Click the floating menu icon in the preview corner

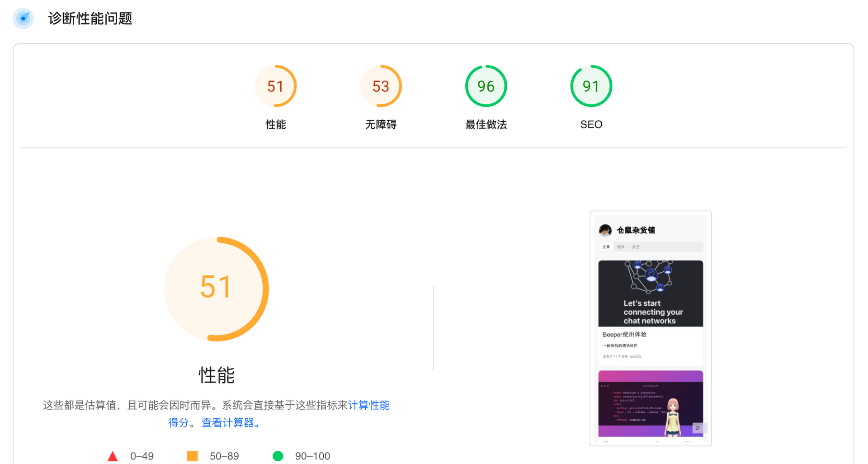pyautogui.click(x=698, y=428)
